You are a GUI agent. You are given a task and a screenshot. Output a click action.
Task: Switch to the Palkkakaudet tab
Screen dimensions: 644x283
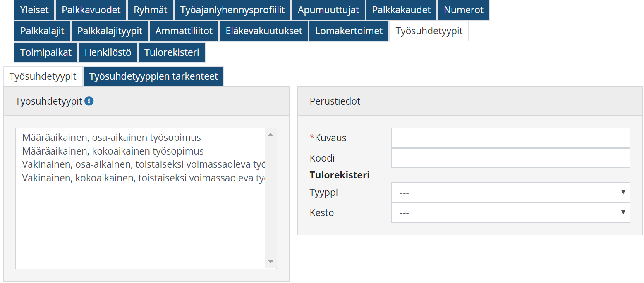(x=401, y=10)
